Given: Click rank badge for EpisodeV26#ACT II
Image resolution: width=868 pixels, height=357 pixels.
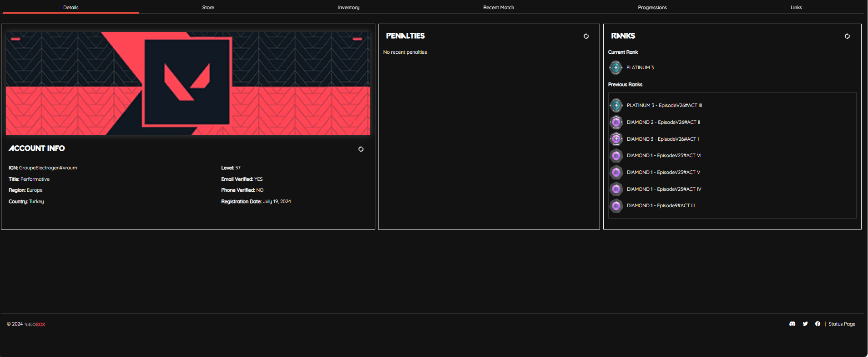Looking at the screenshot, I should click(x=616, y=122).
